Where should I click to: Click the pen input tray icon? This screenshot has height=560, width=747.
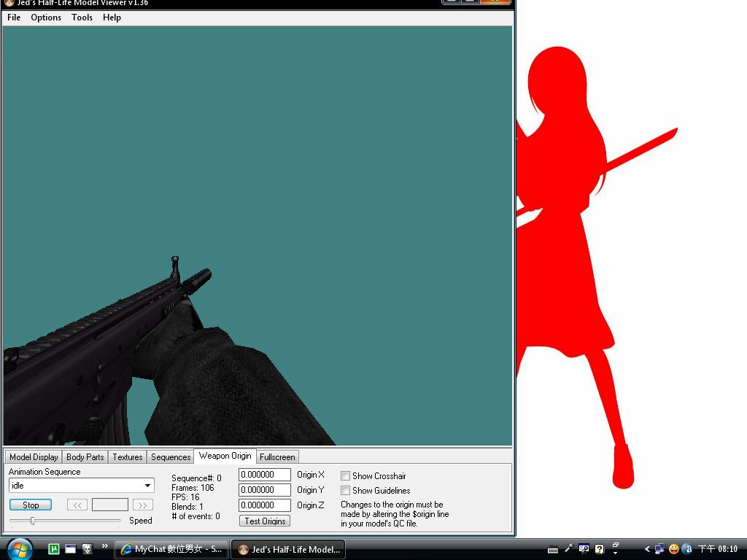568,549
